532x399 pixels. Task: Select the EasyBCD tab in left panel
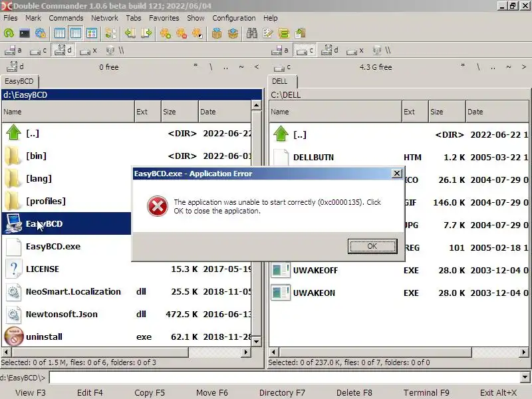pyautogui.click(x=20, y=81)
